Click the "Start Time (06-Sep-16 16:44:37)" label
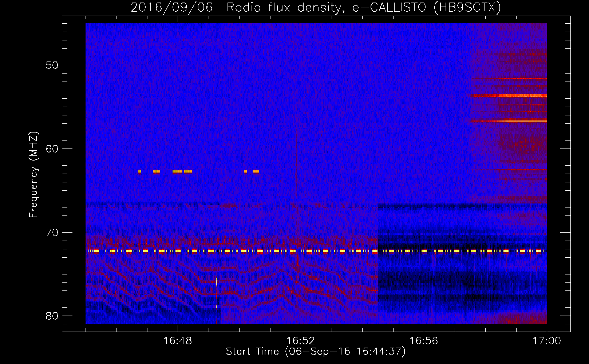 tap(316, 352)
